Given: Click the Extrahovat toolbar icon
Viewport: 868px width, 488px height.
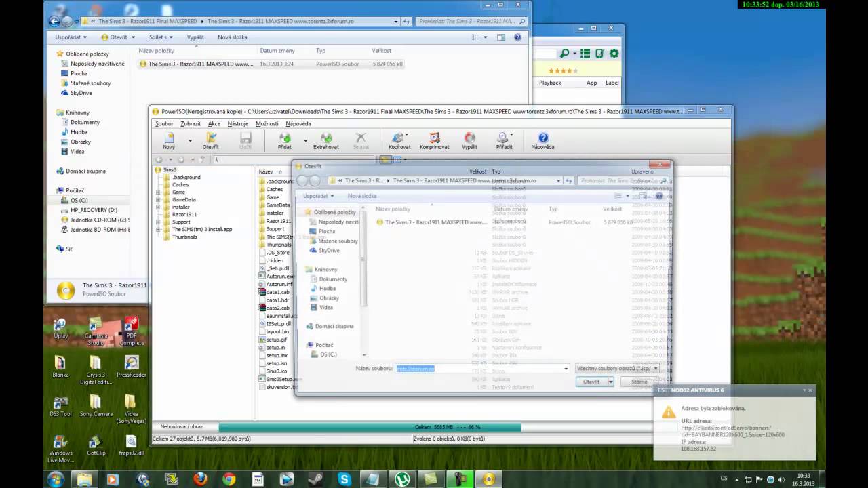Looking at the screenshot, I should [x=326, y=141].
